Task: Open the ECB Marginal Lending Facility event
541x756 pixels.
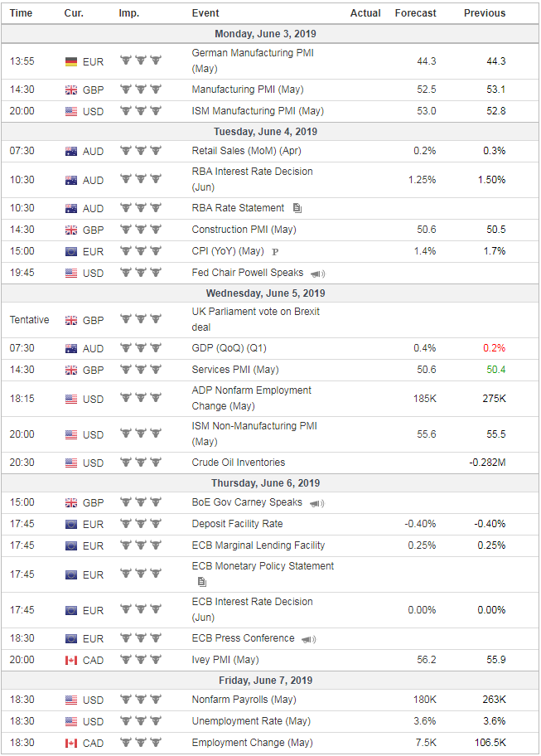Action: (258, 545)
